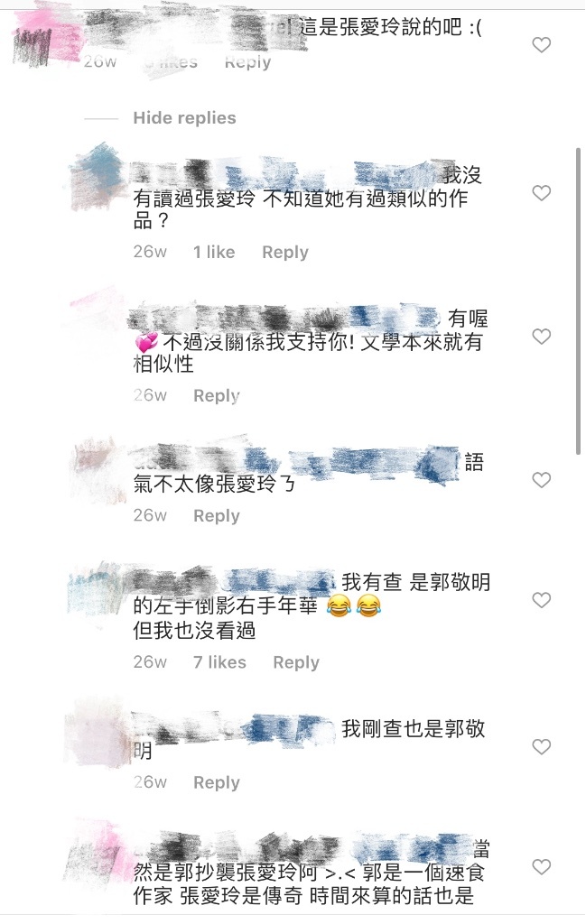Reply to the 7 likes comment
Image resolution: width=586 pixels, height=924 pixels.
(296, 662)
